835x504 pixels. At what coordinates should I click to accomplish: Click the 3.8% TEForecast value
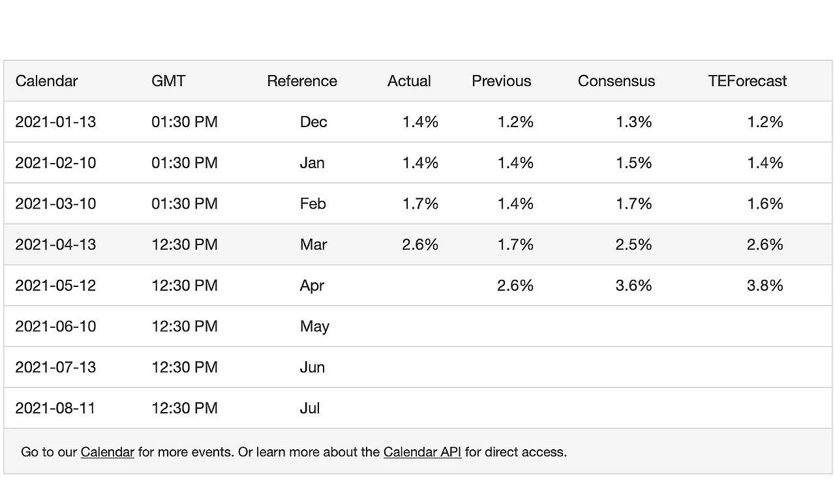[x=765, y=286]
